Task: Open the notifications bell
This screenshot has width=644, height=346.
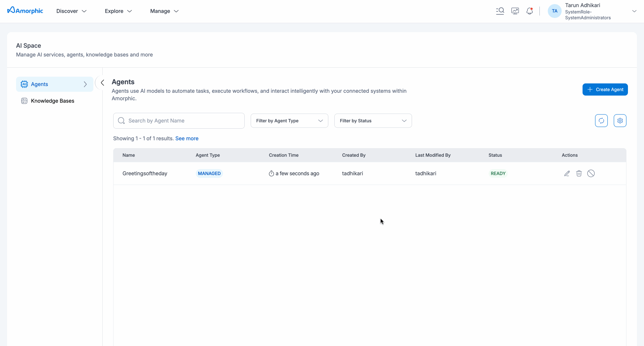Action: pyautogui.click(x=529, y=11)
